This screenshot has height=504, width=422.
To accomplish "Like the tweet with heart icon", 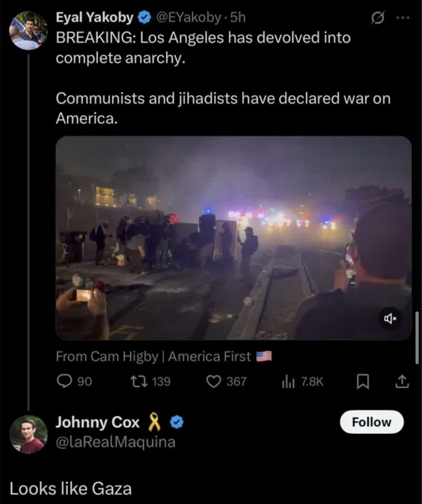I will [x=213, y=381].
